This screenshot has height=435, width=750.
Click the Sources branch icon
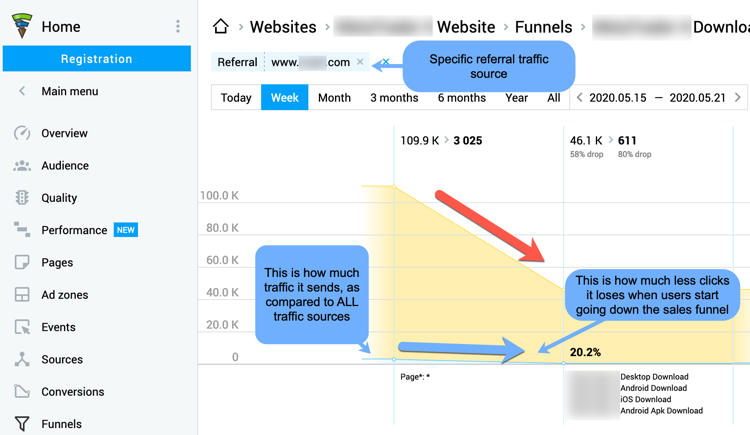pyautogui.click(x=22, y=359)
